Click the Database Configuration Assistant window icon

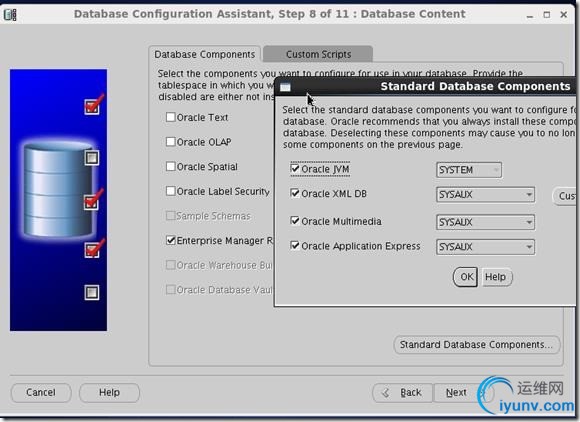(x=10, y=15)
